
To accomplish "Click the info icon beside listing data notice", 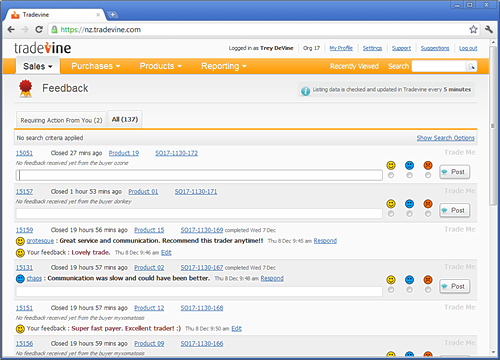I will [x=305, y=91].
